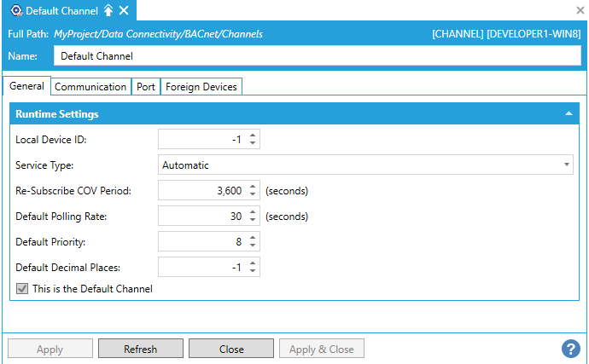589x364 pixels.
Task: Click into the Name text field
Action: pyautogui.click(x=316, y=56)
